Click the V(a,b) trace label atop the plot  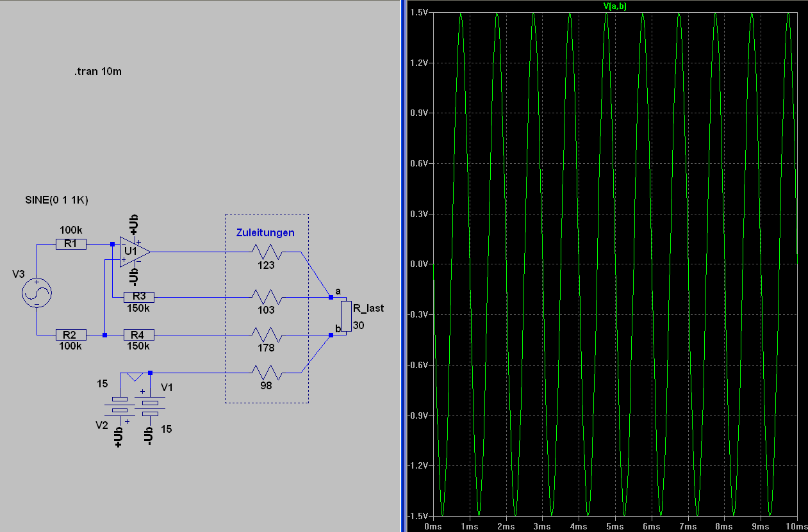(x=615, y=6)
